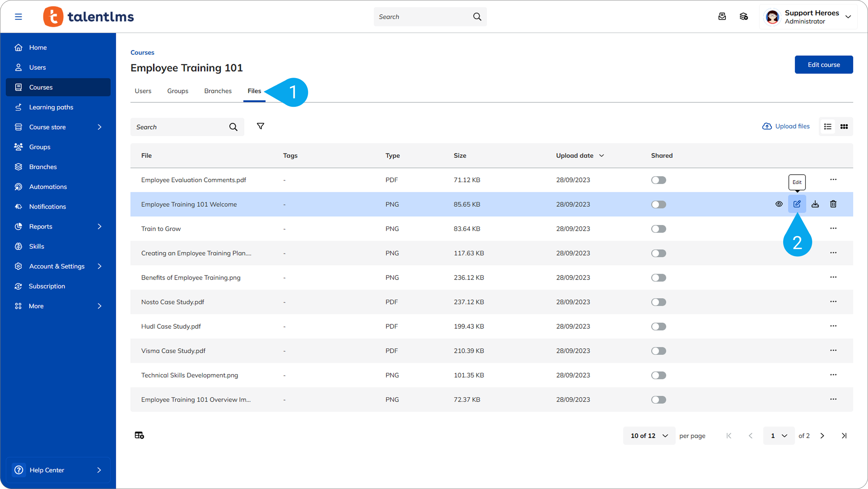Enable sharing for Nosto Case Study.pdf
This screenshot has width=868, height=489.
[x=658, y=302]
